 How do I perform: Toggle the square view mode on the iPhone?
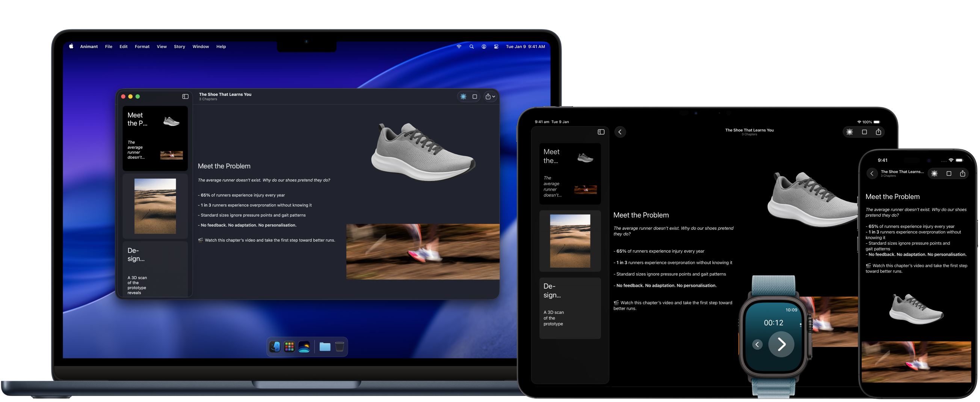coord(948,173)
